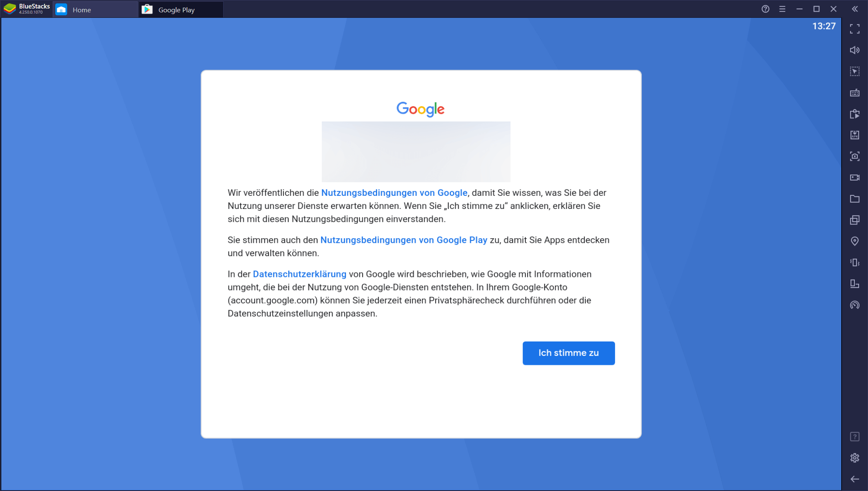Take a screenshot with camera icon
The image size is (868, 491).
point(854,156)
